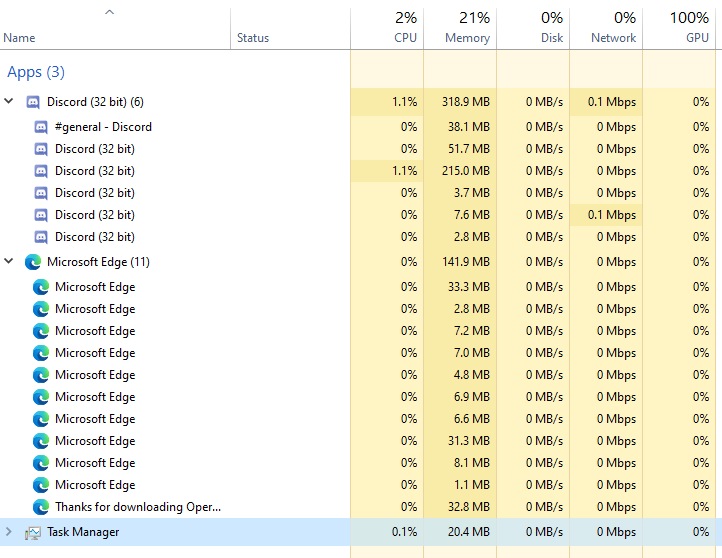Click the Edge icon in the 7.0 MB row
The width and height of the screenshot is (722, 558).
click(x=41, y=353)
